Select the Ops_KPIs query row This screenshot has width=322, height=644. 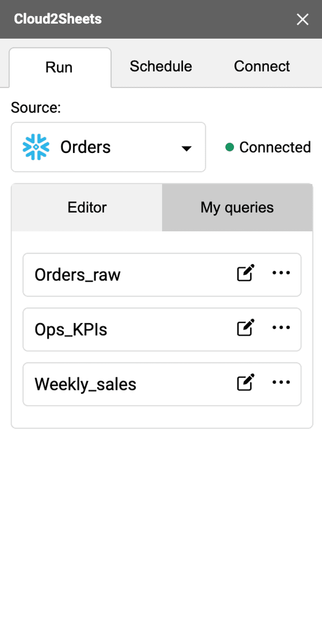71,330
